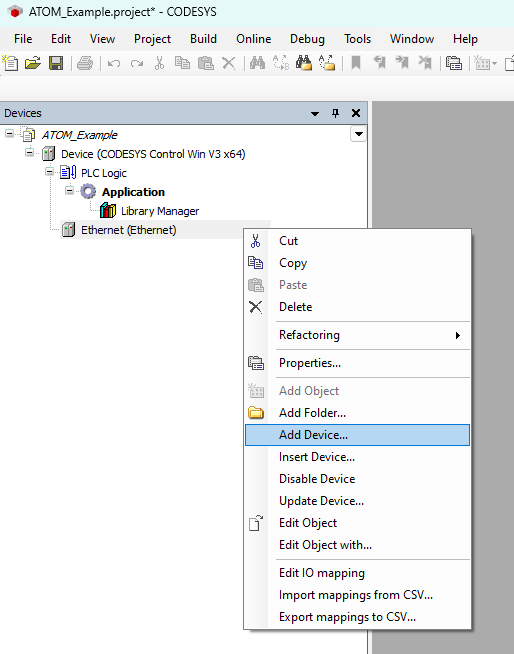Click the Undo arrow icon
Viewport: 514px width, 654px height.
(x=114, y=63)
